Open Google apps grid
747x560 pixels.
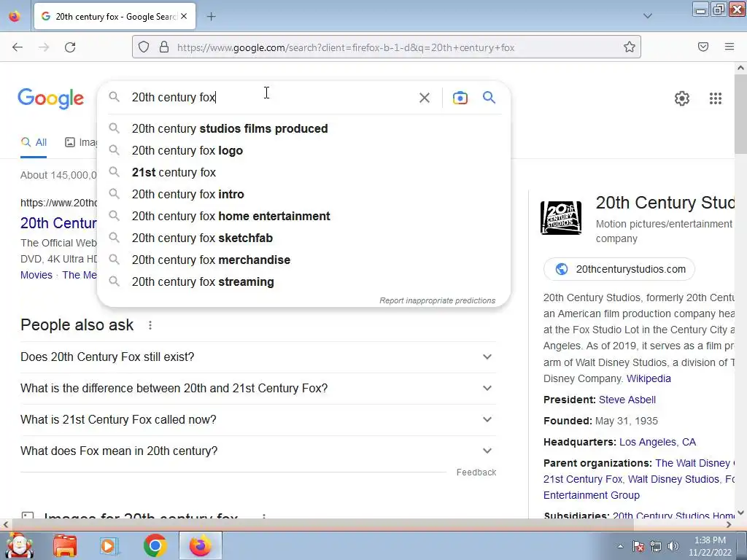pos(715,98)
